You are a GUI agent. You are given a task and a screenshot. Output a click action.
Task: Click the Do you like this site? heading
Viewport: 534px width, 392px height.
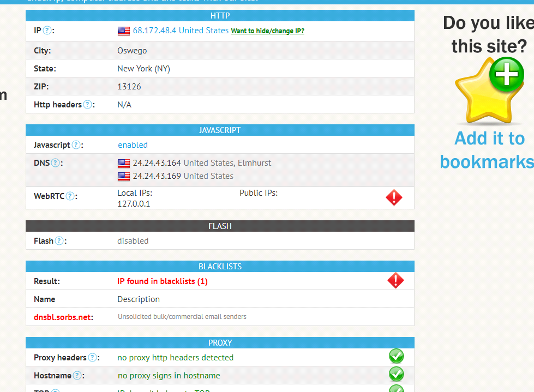[489, 34]
